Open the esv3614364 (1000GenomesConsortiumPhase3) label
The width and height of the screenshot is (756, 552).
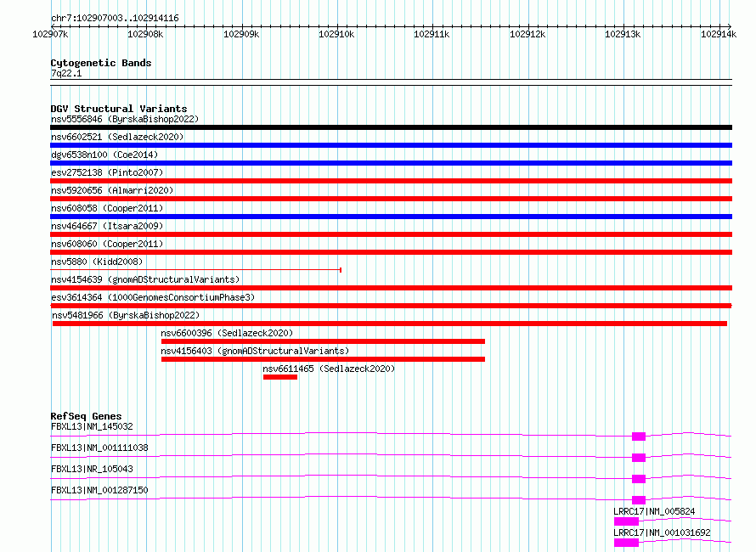pos(153,297)
